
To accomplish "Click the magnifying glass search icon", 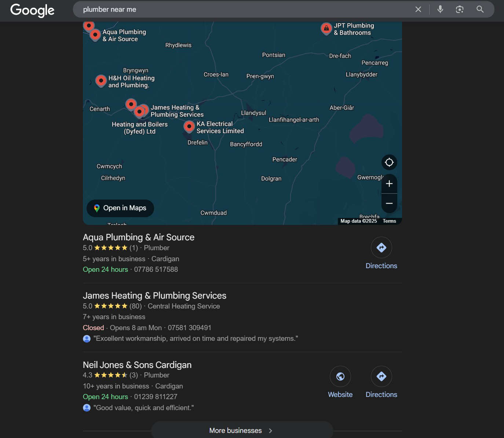I will point(480,10).
